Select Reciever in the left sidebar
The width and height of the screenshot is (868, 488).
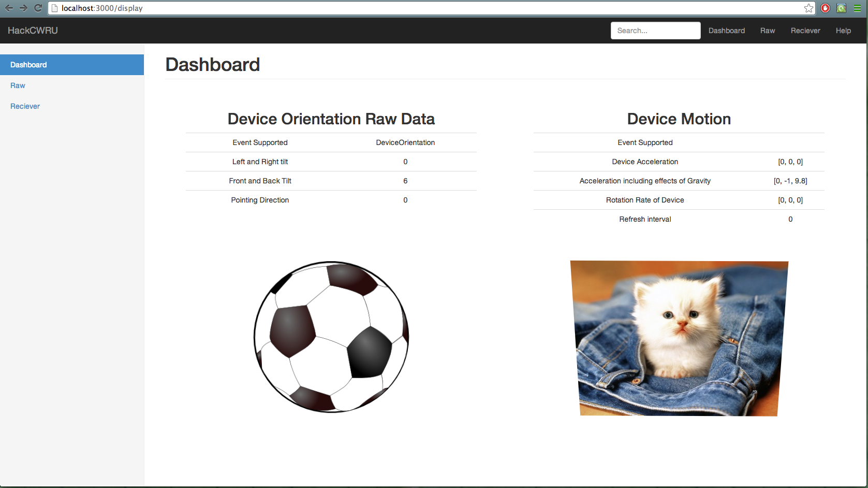click(x=72, y=106)
